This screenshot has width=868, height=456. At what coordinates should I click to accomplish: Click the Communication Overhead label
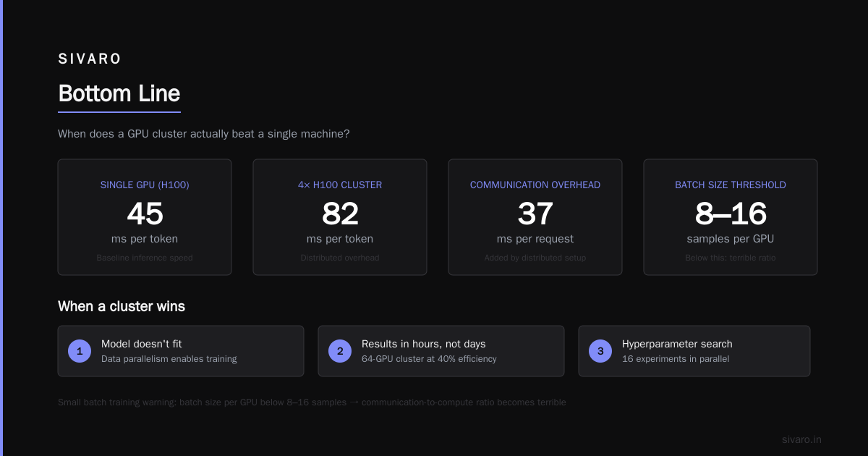(535, 185)
